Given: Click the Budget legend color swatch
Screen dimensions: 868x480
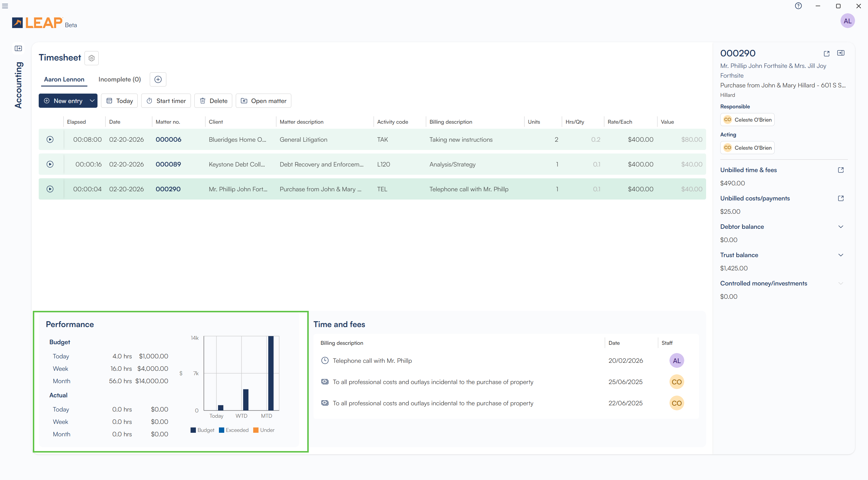Looking at the screenshot, I should [x=193, y=430].
